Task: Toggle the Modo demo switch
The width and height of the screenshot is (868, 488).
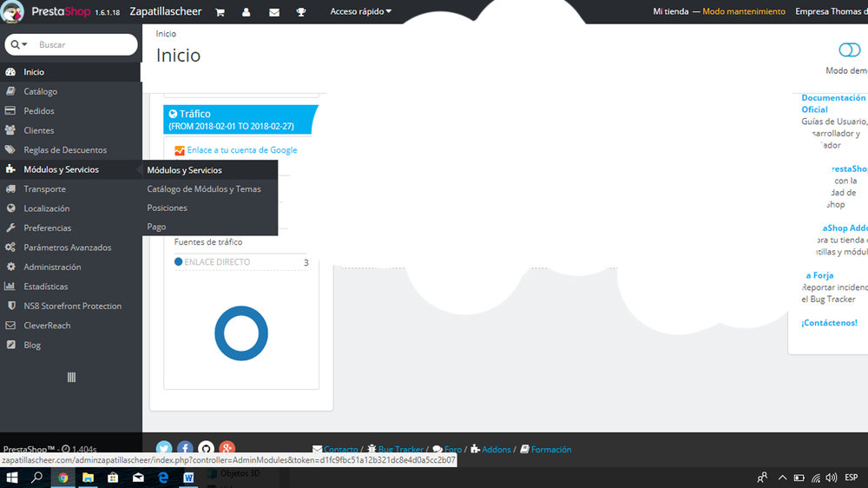Action: pos(849,49)
